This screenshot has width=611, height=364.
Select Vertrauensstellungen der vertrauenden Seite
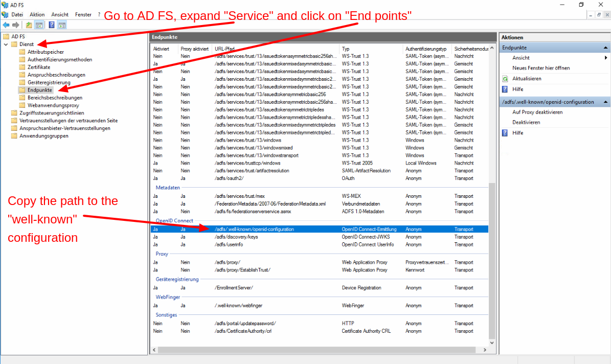coord(69,121)
